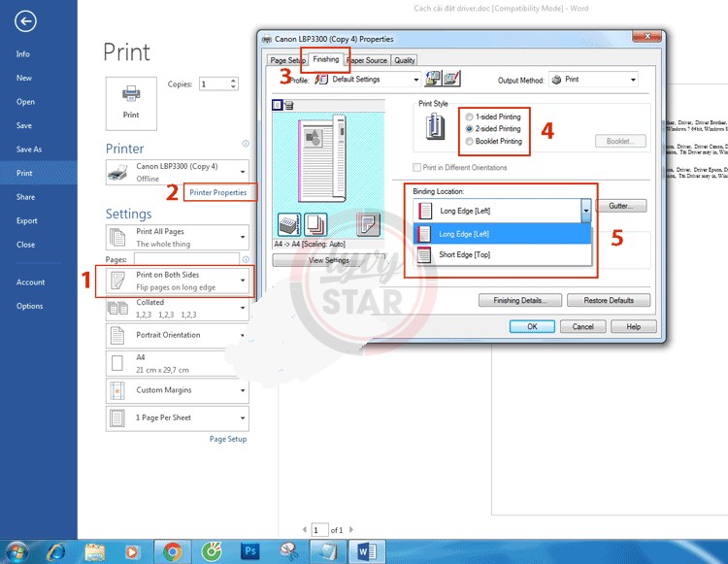This screenshot has height=564, width=728.
Task: Open Finishing Details
Action: click(520, 300)
